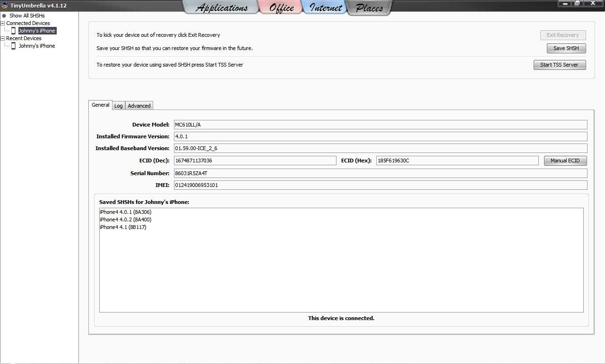Collapse the Connected Devices tree node
The height and width of the screenshot is (364, 605).
point(3,23)
